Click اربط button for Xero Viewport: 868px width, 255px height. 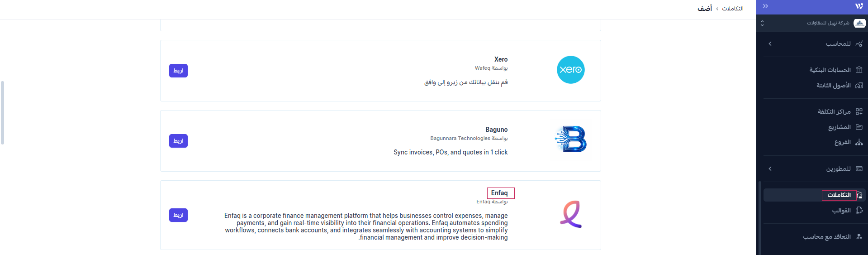point(178,71)
